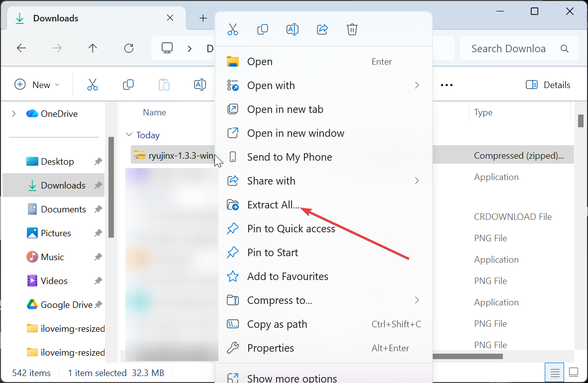Open the See more three-dots menu
The height and width of the screenshot is (383, 588).
(447, 85)
